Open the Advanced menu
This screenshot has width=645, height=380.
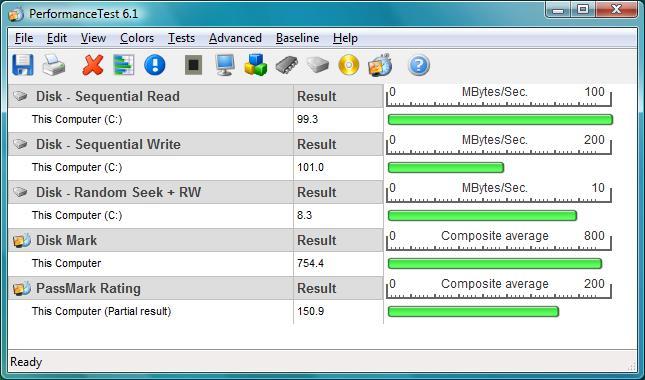(x=235, y=38)
